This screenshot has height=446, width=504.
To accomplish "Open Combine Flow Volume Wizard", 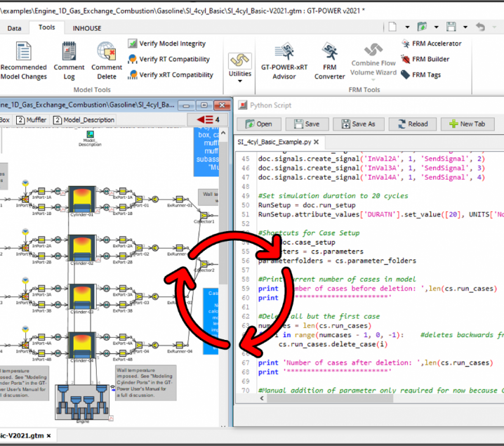I will [x=373, y=60].
